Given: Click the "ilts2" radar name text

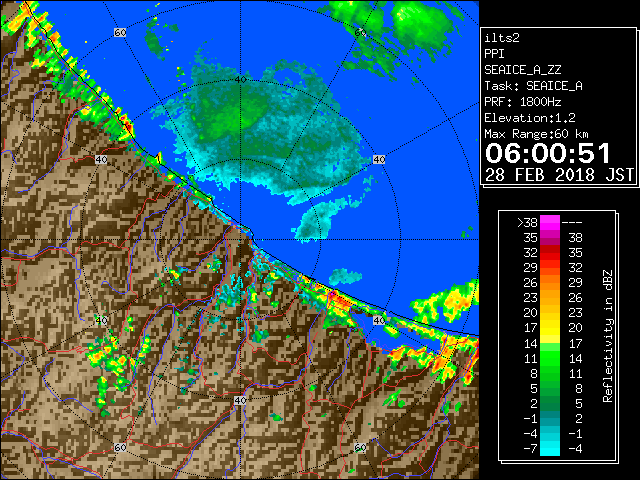Looking at the screenshot, I should (x=502, y=38).
